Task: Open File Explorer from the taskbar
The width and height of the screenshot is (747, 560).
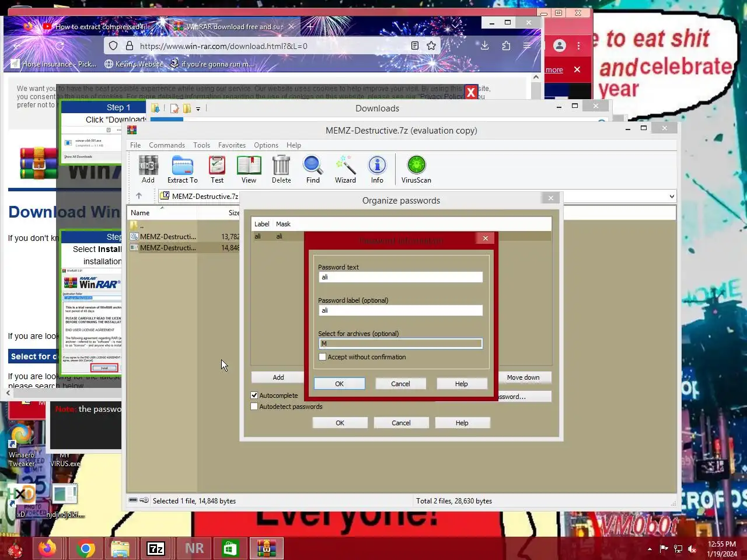Action: click(x=120, y=548)
